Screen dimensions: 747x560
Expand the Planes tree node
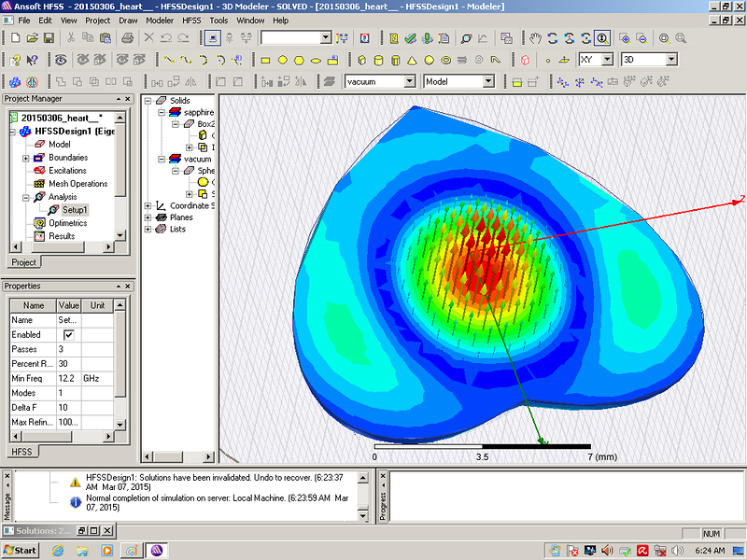[148, 217]
